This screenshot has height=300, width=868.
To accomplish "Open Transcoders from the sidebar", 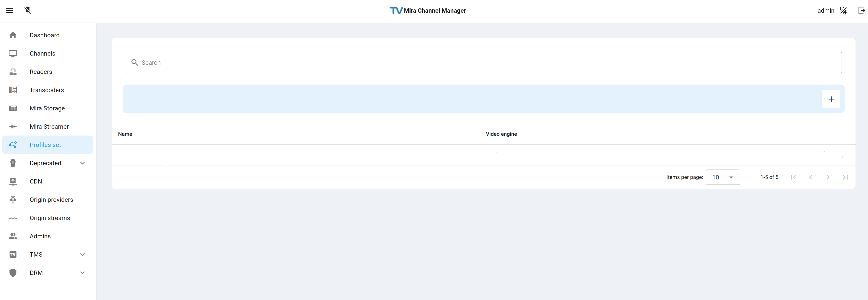I will pyautogui.click(x=46, y=90).
